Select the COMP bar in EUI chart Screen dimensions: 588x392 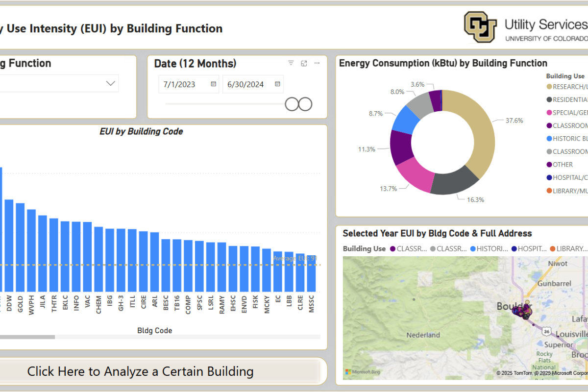(188, 267)
